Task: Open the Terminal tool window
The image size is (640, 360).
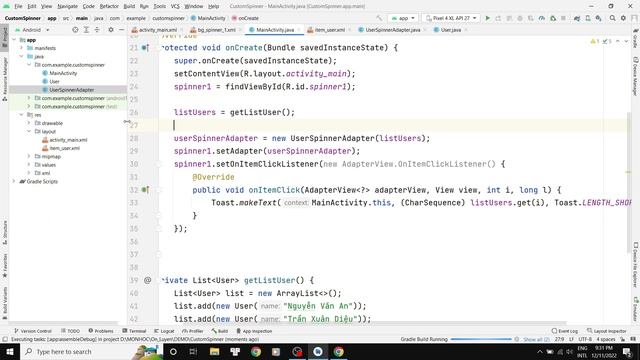Action: (134, 331)
